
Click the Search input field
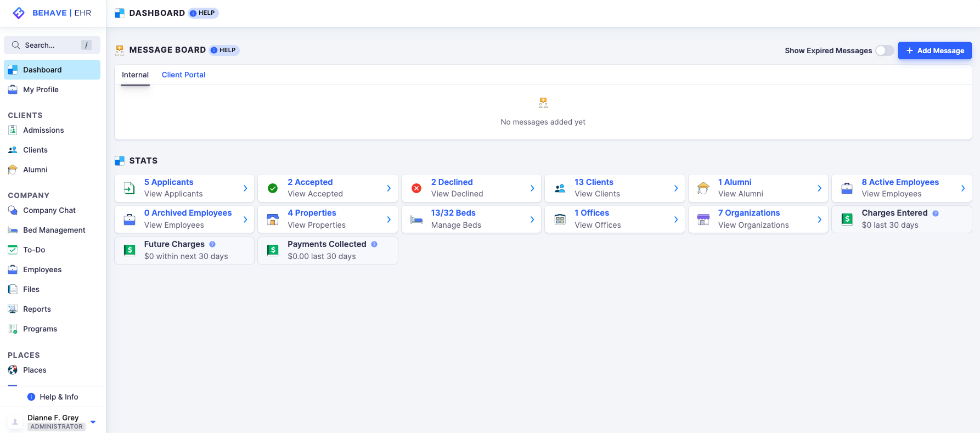(52, 45)
